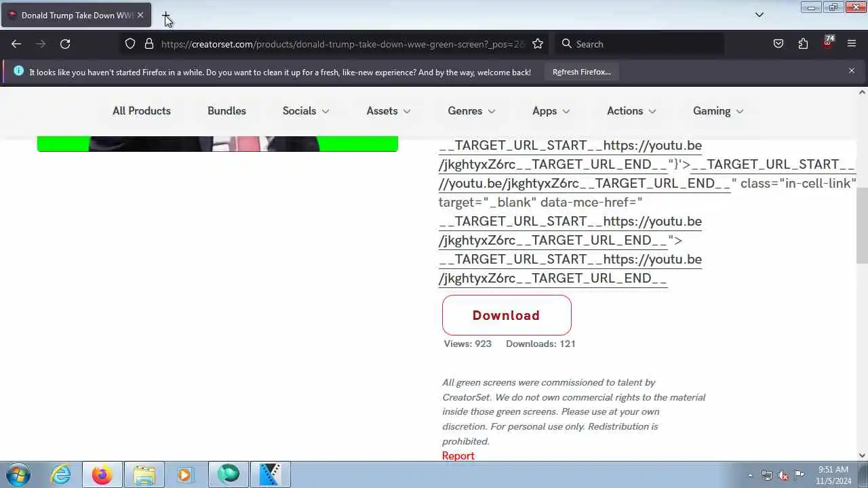The image size is (868, 488).
Task: Open the blue striped app in taskbar
Action: coord(270,474)
